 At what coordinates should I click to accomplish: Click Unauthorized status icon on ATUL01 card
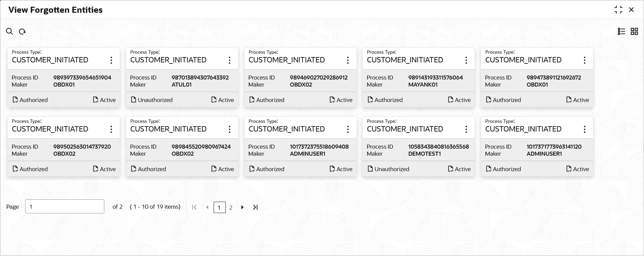tap(133, 100)
